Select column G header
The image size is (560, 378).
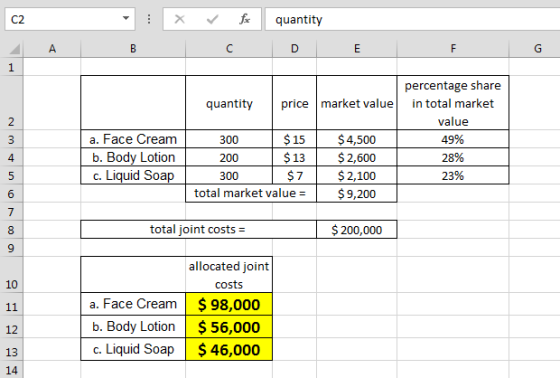pyautogui.click(x=535, y=49)
